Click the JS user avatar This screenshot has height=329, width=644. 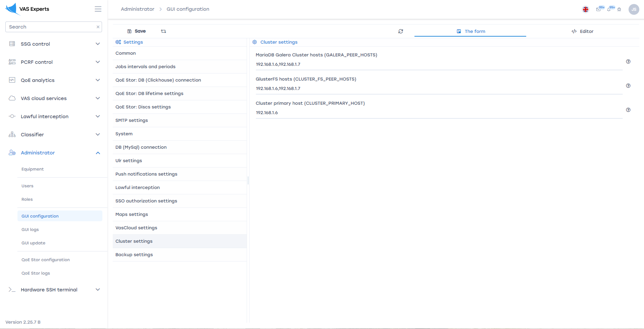[x=634, y=9]
